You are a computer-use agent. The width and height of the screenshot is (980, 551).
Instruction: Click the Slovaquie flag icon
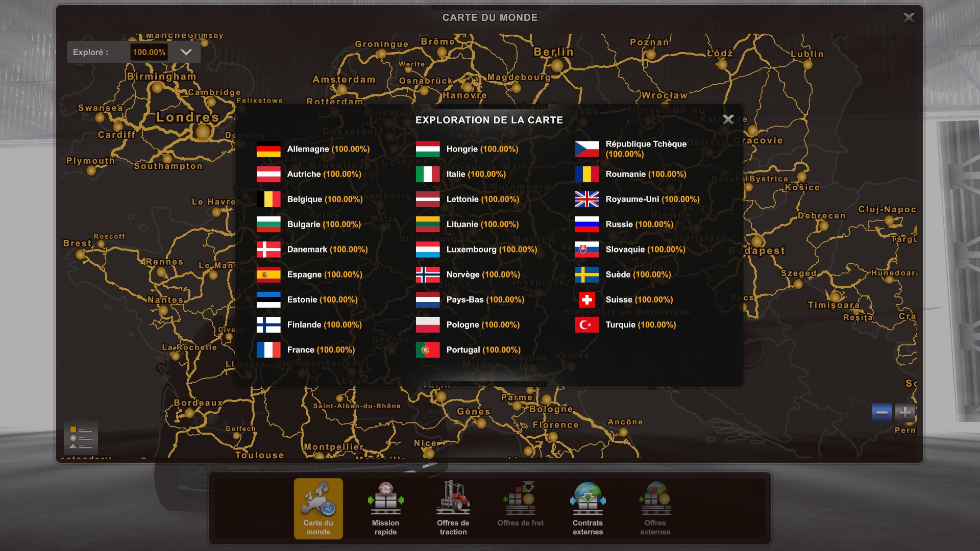coord(587,249)
